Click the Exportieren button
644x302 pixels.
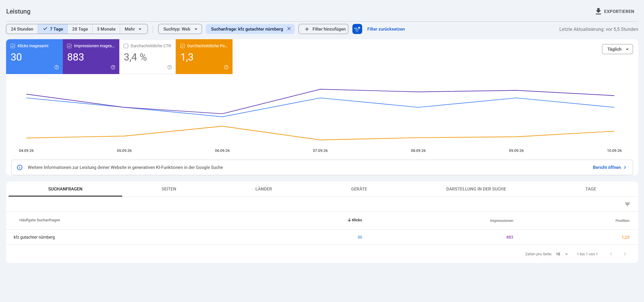[x=615, y=11]
